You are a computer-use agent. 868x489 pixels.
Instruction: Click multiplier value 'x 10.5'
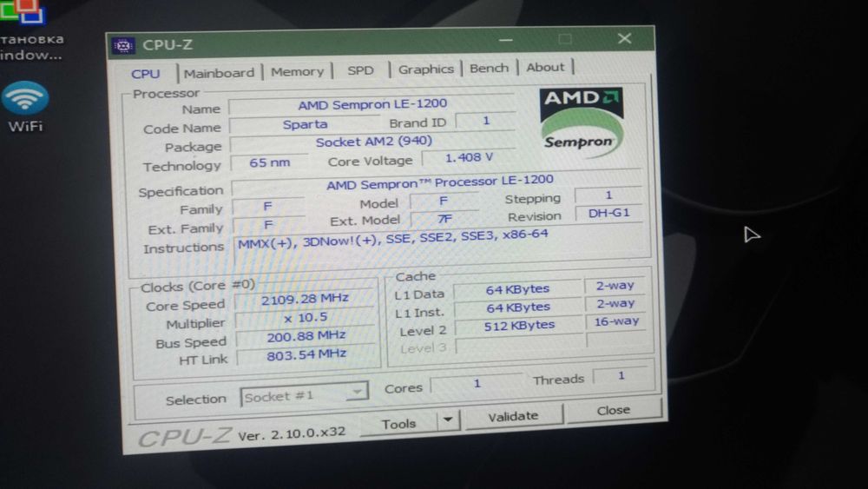pyautogui.click(x=306, y=318)
